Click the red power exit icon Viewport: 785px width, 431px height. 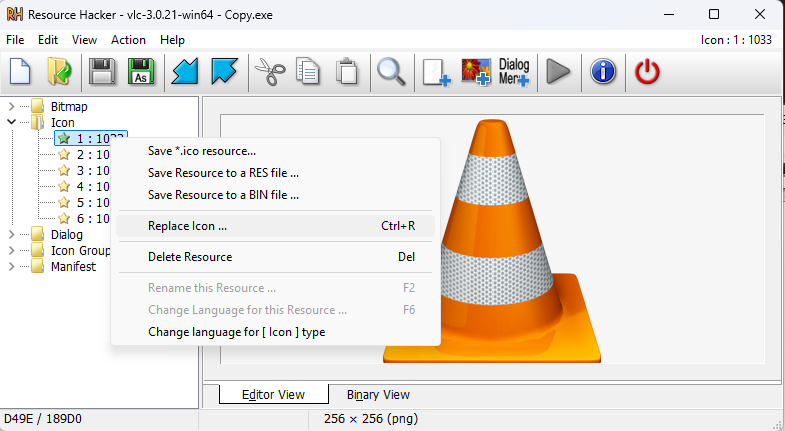(x=647, y=72)
